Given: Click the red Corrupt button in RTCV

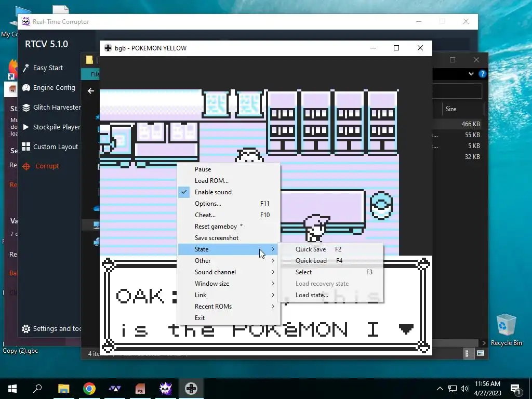Looking at the screenshot, I should [41, 166].
